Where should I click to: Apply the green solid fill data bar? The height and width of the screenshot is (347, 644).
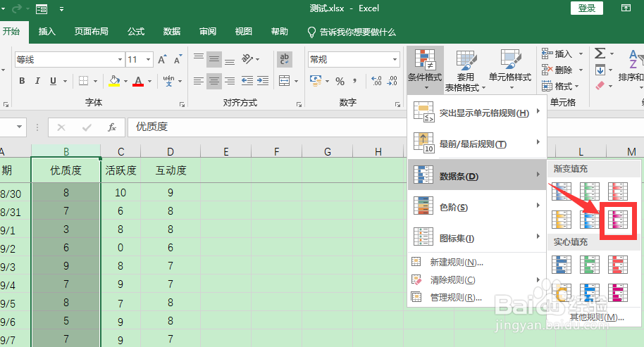click(x=589, y=265)
